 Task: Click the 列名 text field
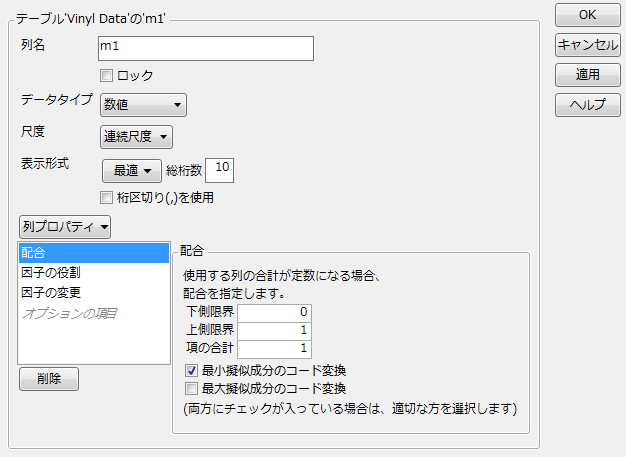(x=206, y=48)
